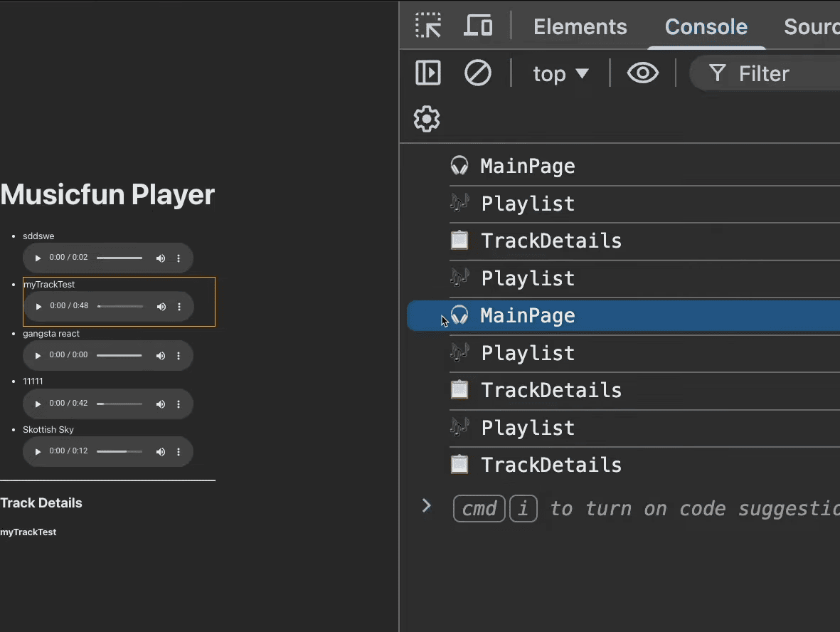This screenshot has width=840, height=632.
Task: Open more options for sddswe player
Action: point(179,258)
